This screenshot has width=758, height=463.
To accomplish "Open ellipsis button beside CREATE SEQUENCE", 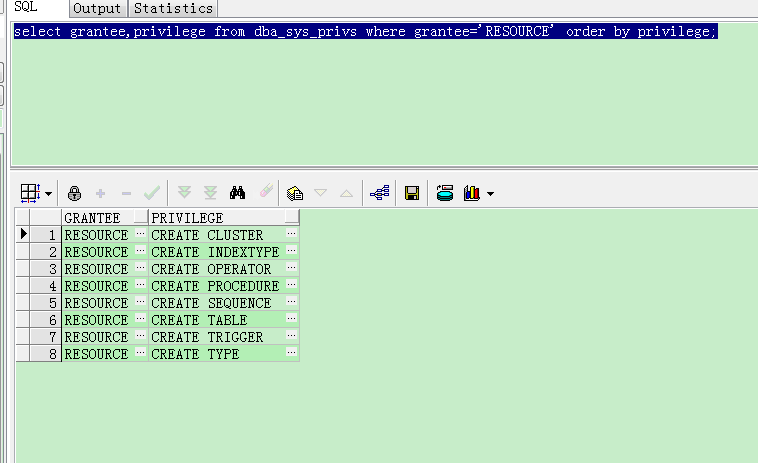I will [x=291, y=302].
